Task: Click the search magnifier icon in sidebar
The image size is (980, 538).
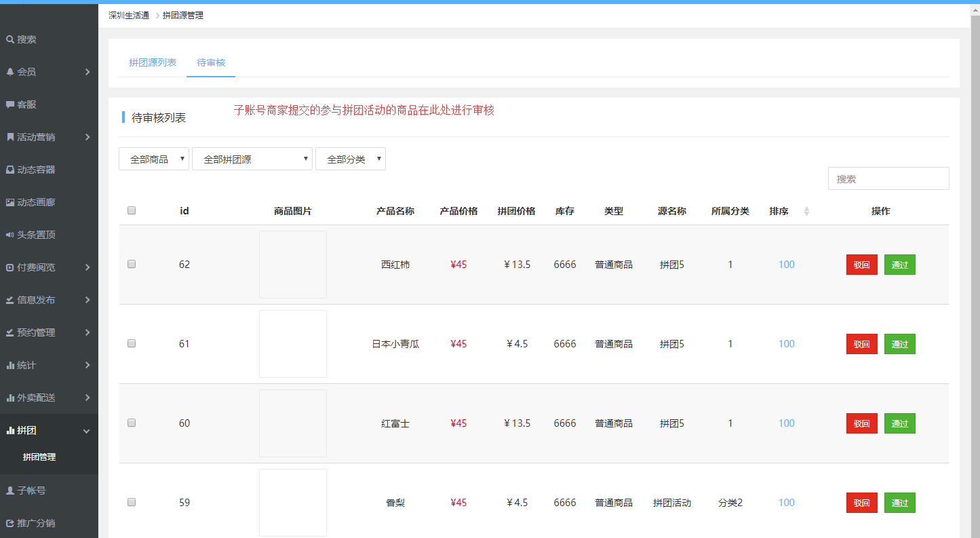Action: pyautogui.click(x=10, y=40)
